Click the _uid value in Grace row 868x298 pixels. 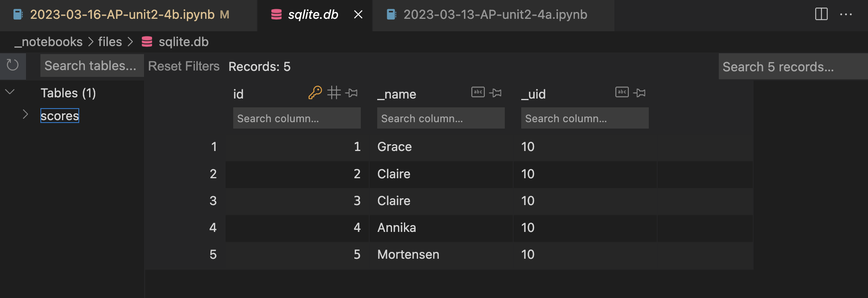click(x=528, y=147)
